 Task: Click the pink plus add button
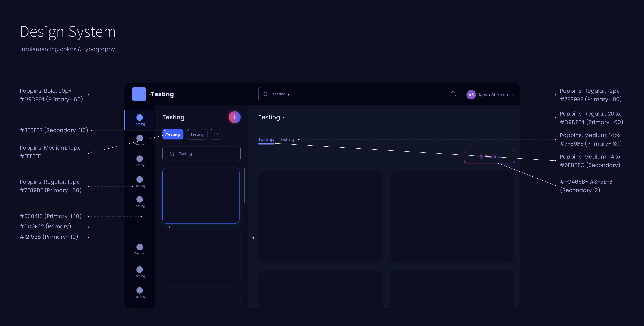234,117
